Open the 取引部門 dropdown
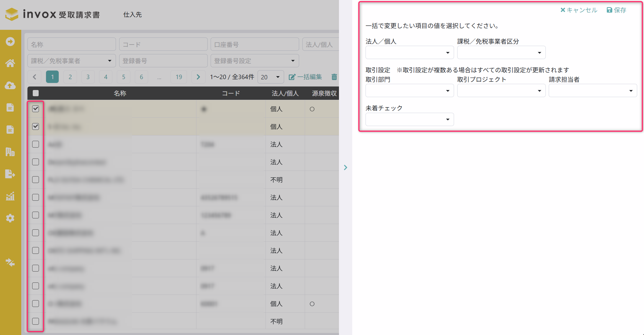This screenshot has height=335, width=644. click(x=409, y=91)
